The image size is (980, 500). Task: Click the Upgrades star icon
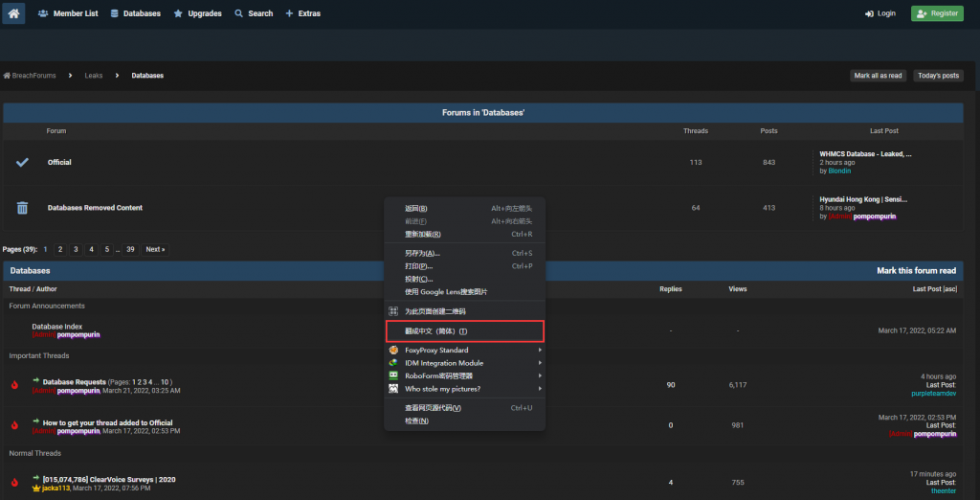178,13
